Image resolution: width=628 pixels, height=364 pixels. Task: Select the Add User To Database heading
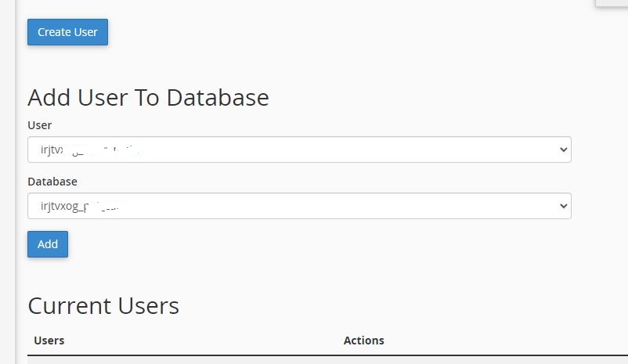148,97
